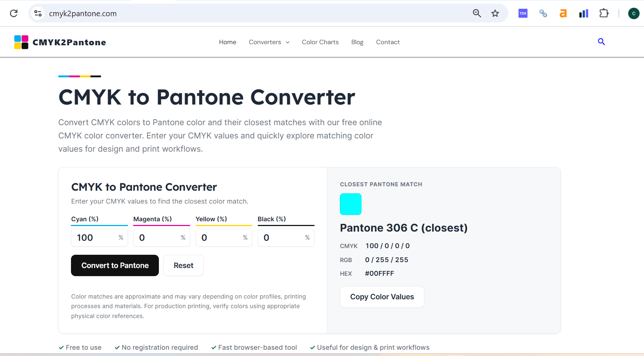Viewport: 644px width, 356px height.
Task: Click the CMYK value 100 / 0 / 0 / 0
Action: tap(388, 246)
